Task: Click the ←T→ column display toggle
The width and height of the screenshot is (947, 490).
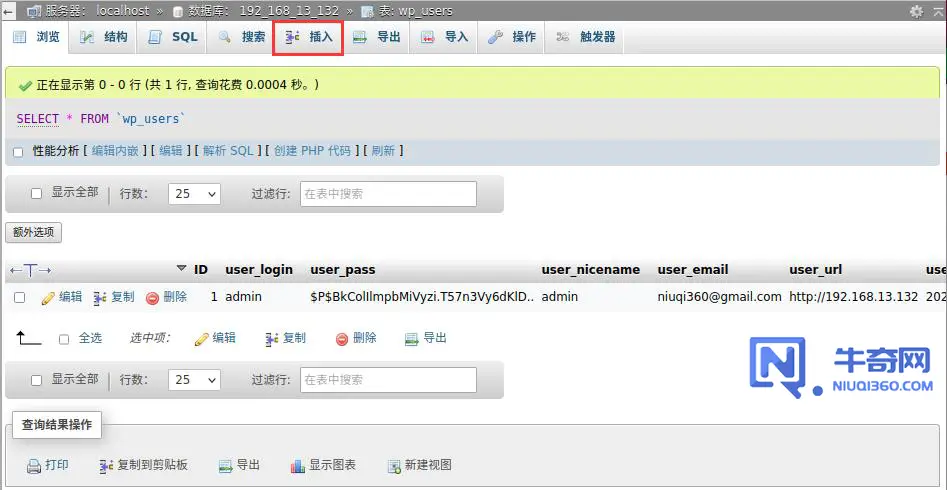Action: (31, 270)
